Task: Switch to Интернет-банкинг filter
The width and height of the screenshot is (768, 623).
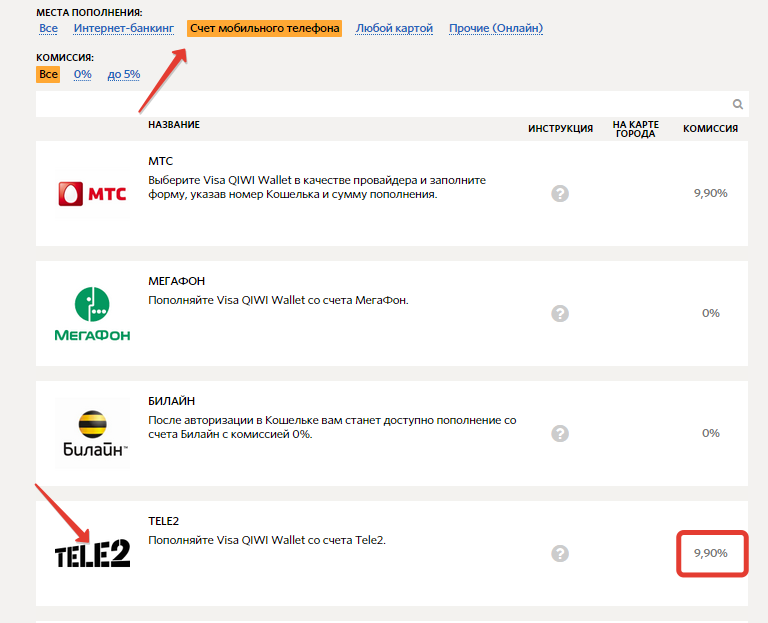Action: pyautogui.click(x=124, y=29)
